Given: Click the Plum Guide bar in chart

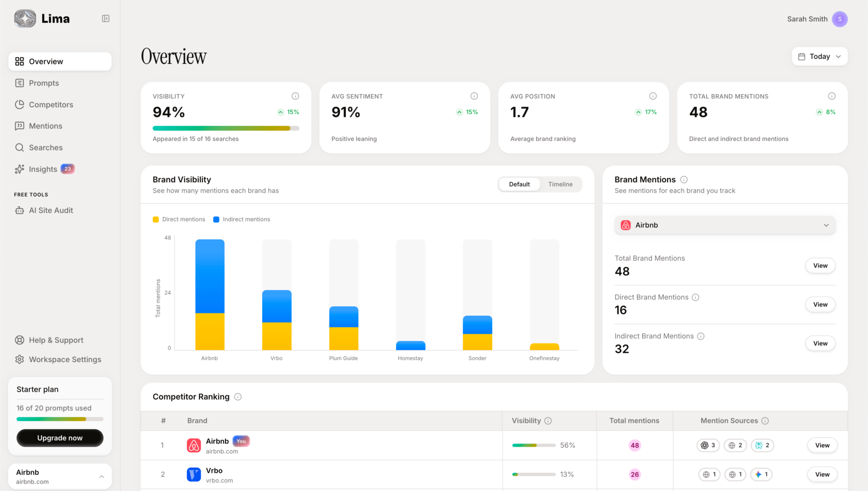Looking at the screenshot, I should (x=344, y=328).
